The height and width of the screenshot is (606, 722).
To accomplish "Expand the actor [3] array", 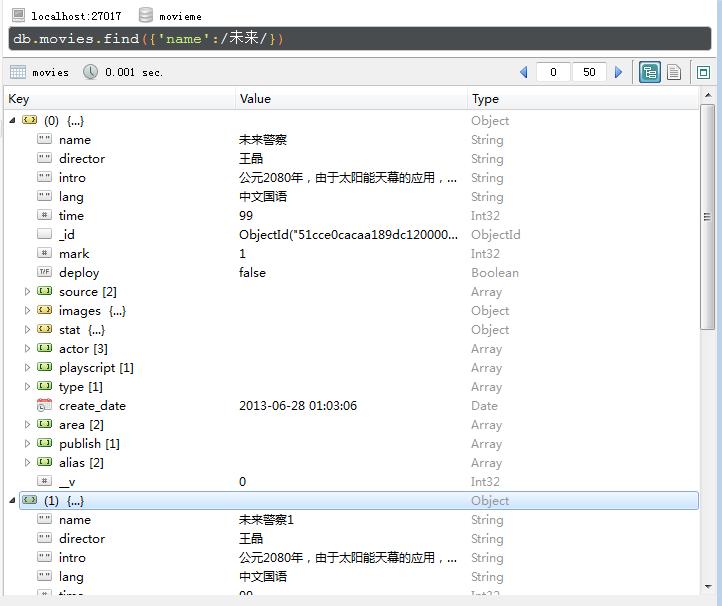I will tap(28, 349).
